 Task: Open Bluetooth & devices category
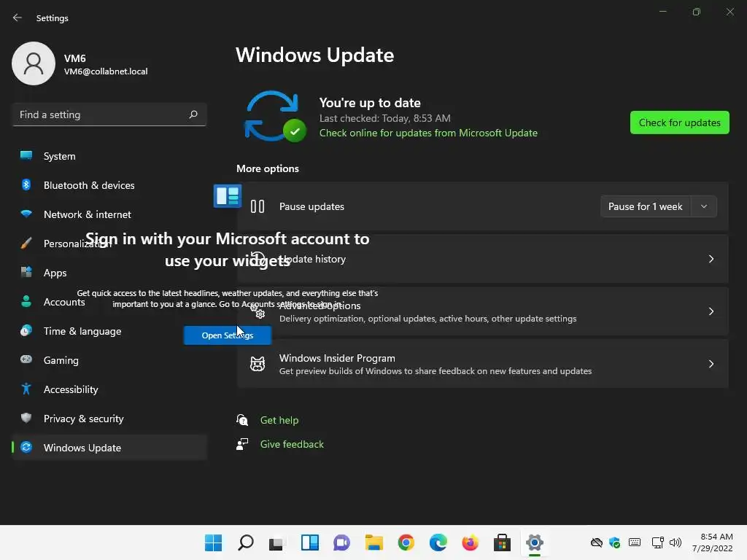coord(109,185)
